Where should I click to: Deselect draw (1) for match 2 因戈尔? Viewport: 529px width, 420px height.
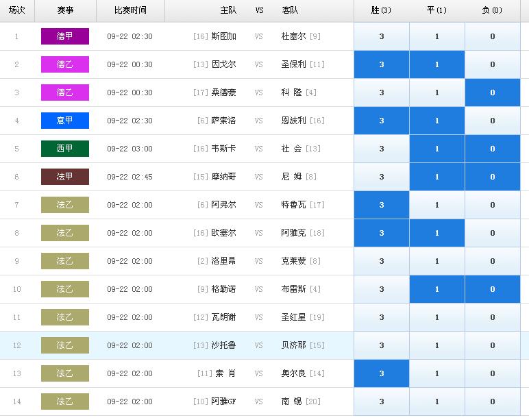437,64
